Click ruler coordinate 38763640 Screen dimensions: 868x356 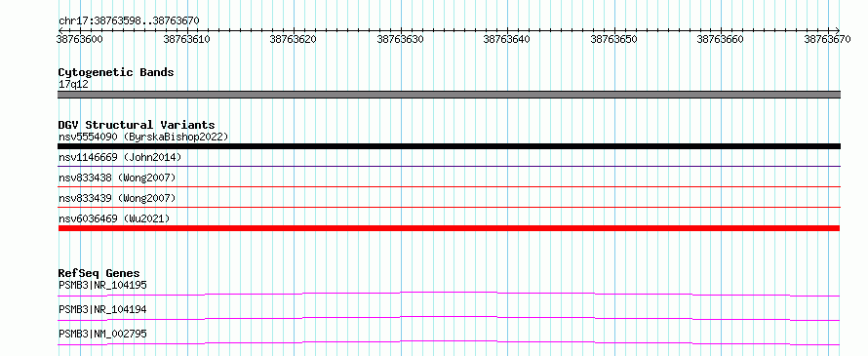point(506,39)
